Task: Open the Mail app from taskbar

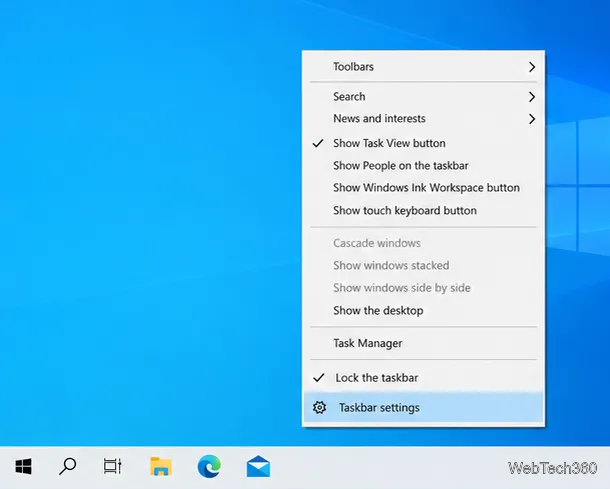Action: [258, 466]
